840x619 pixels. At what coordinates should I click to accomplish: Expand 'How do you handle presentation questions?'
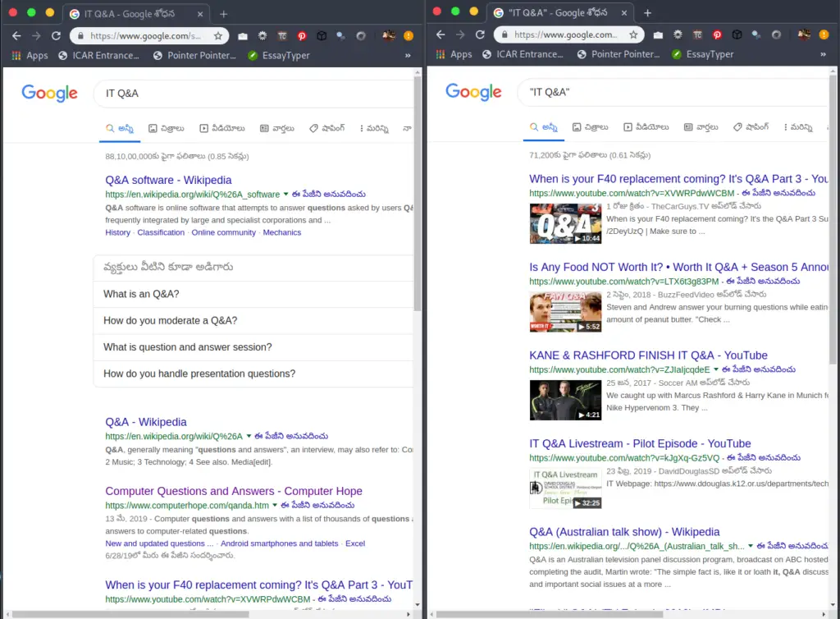coord(253,374)
